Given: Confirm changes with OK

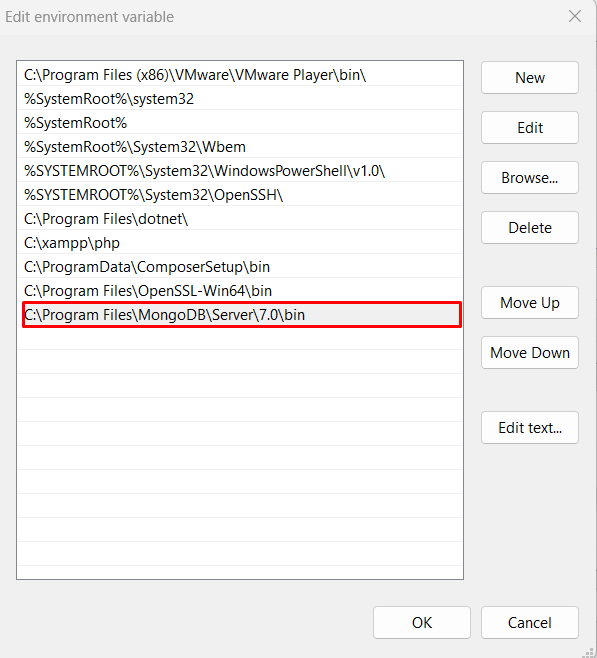Looking at the screenshot, I should tap(422, 622).
